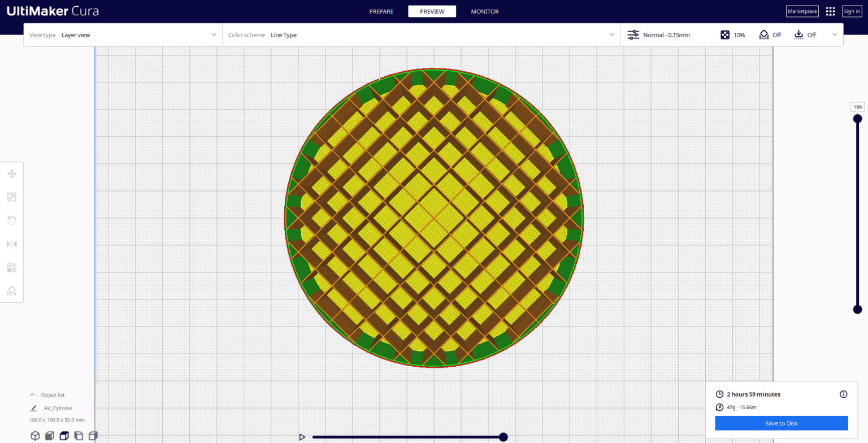This screenshot has height=443, width=868.
Task: Toggle support generation from Off
Action: point(764,34)
